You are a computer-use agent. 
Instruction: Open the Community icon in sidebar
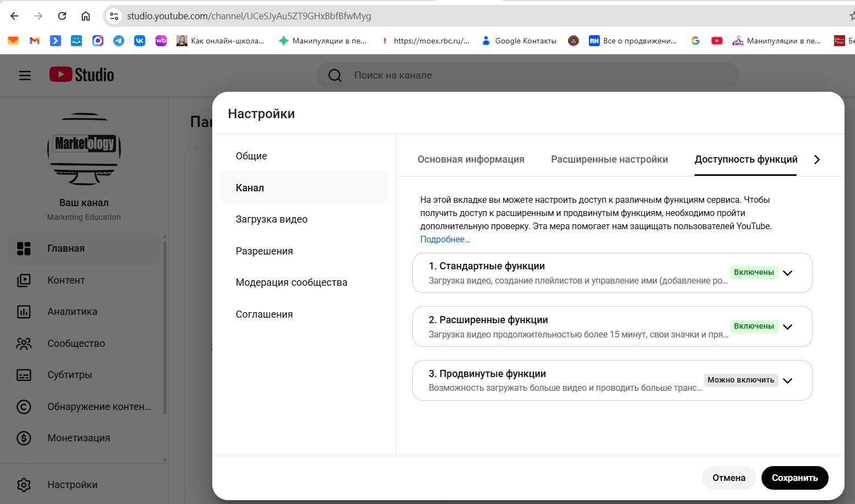[x=24, y=344]
